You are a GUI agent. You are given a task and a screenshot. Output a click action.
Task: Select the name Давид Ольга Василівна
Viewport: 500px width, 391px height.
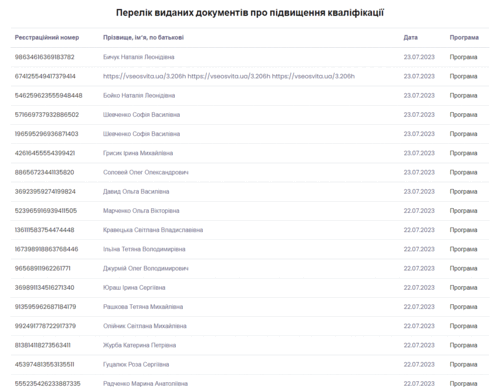[x=136, y=192]
